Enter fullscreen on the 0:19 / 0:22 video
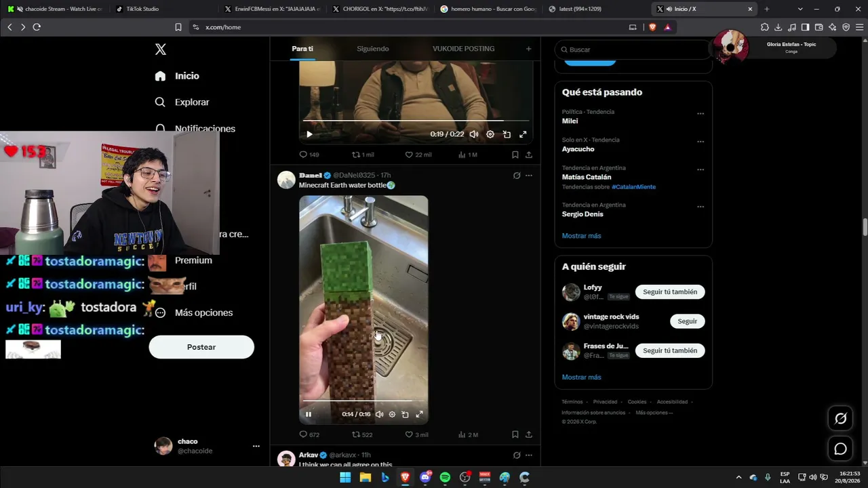Screen dimensions: 868x488 (x=523, y=134)
